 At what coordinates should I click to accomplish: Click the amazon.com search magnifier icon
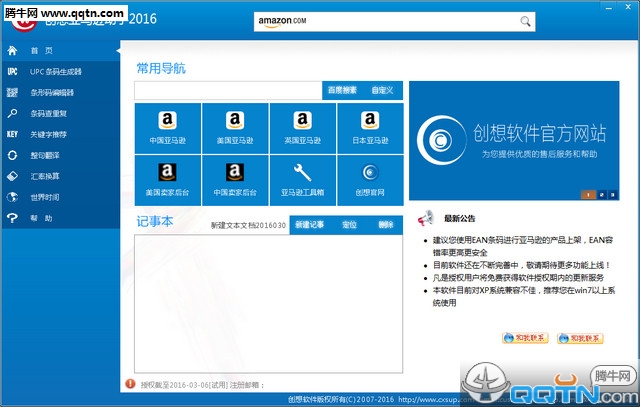[525, 21]
